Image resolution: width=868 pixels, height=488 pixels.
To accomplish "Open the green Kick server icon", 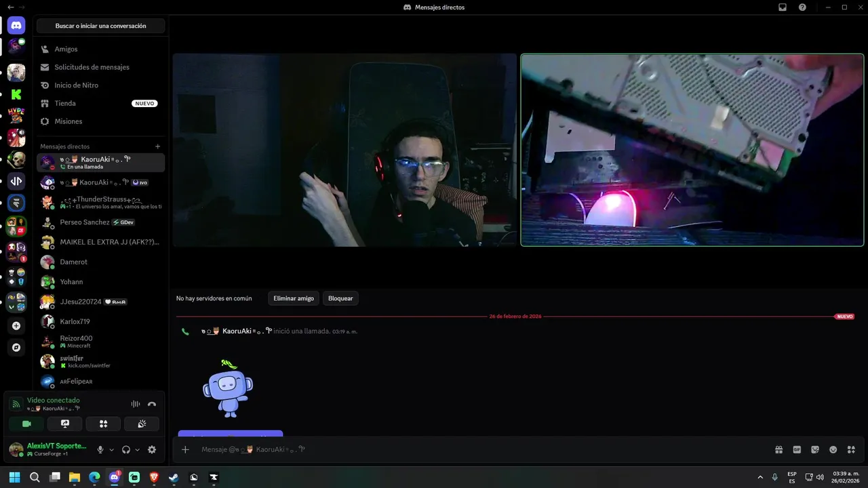I will point(16,94).
